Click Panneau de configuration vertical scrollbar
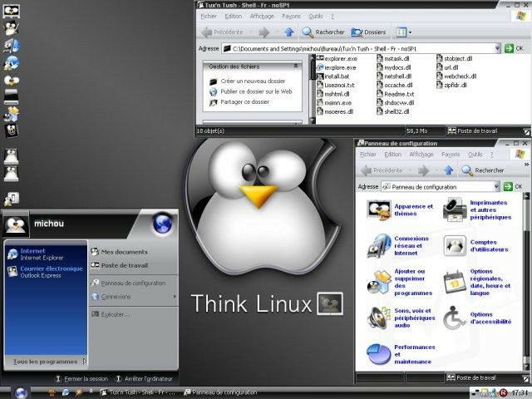 [526, 281]
